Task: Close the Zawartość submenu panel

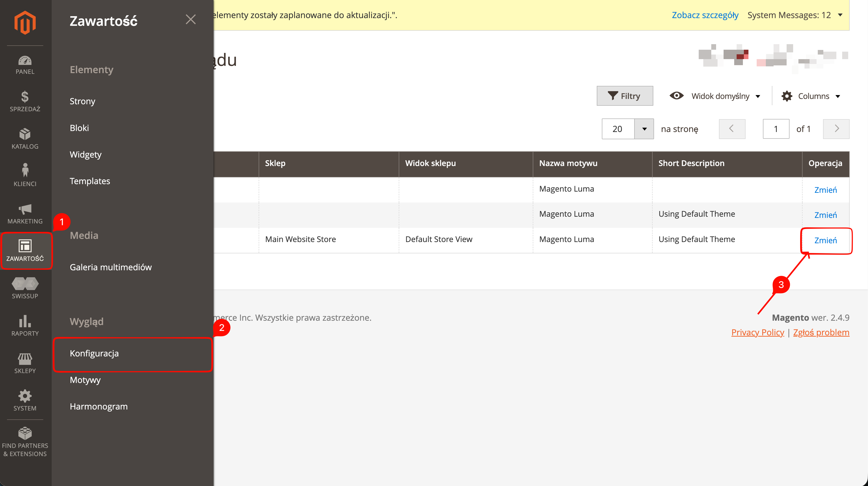Action: point(191,20)
